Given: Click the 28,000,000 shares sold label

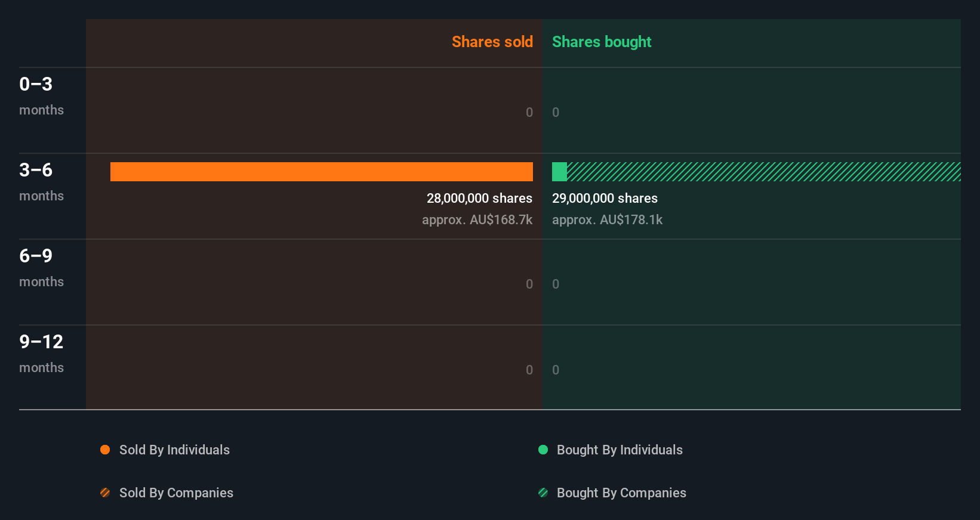Looking at the screenshot, I should pyautogui.click(x=479, y=198).
